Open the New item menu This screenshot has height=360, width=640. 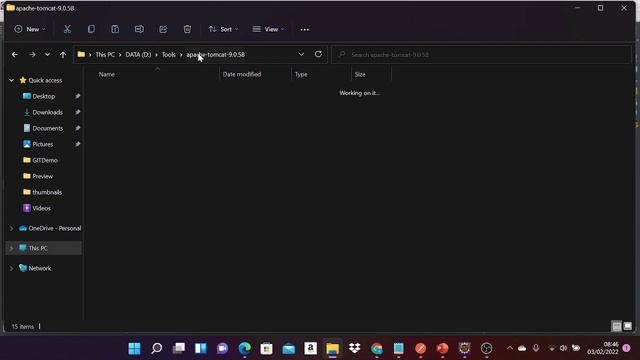(x=30, y=29)
